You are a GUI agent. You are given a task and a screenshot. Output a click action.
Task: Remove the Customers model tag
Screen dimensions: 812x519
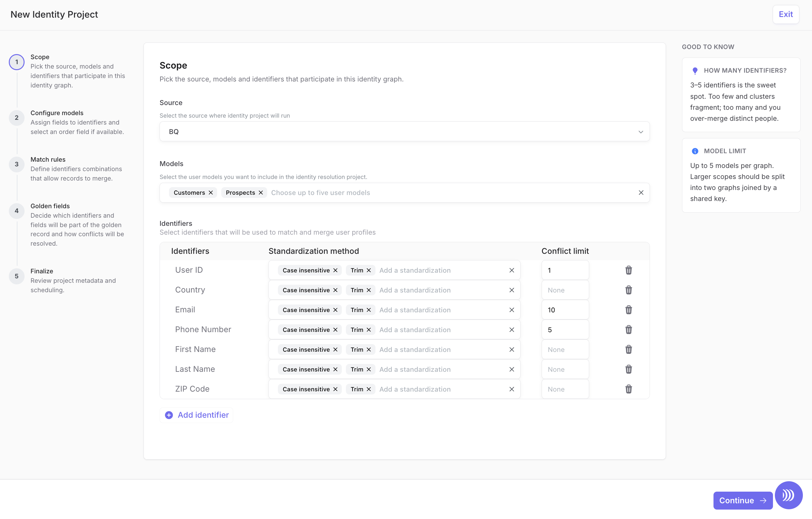coord(211,193)
